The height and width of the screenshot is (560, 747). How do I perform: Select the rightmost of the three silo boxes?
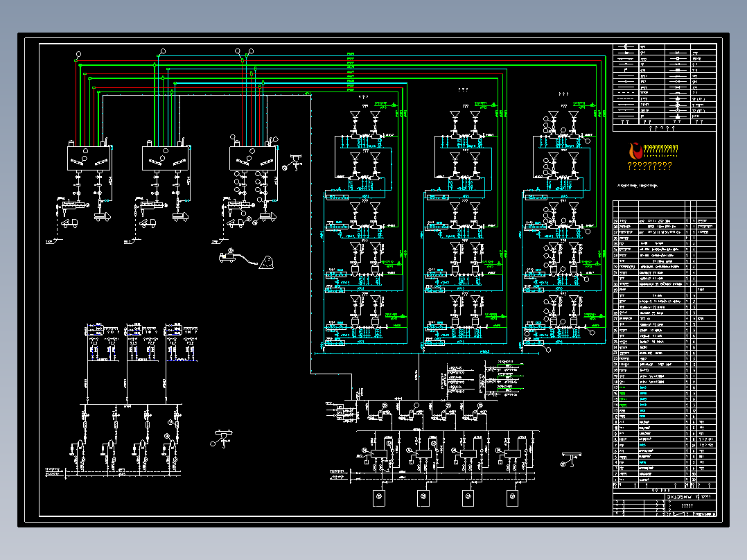[x=252, y=158]
